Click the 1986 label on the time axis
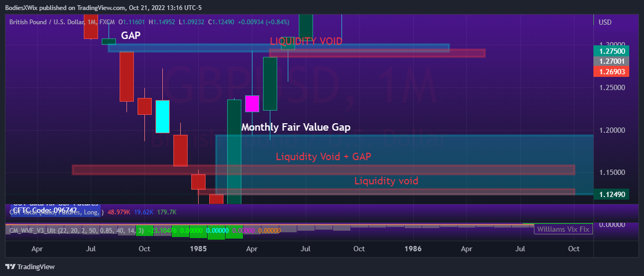644x276 pixels. click(413, 249)
